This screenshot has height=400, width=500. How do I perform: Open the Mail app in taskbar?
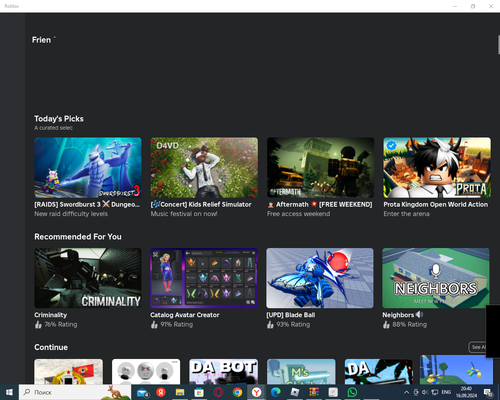coord(143,392)
